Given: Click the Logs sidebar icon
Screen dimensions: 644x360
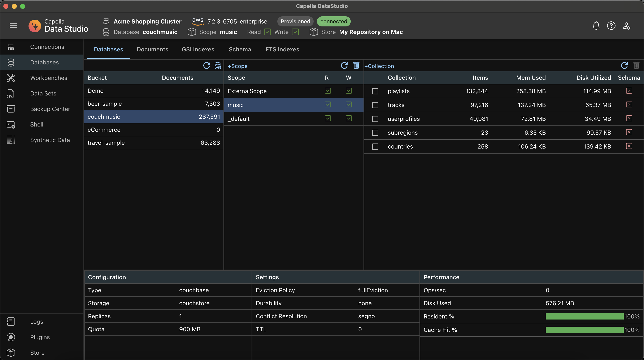Looking at the screenshot, I should [11, 321].
